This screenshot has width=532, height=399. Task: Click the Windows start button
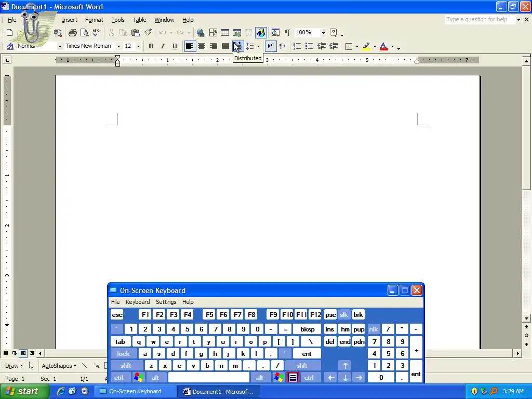[24, 391]
